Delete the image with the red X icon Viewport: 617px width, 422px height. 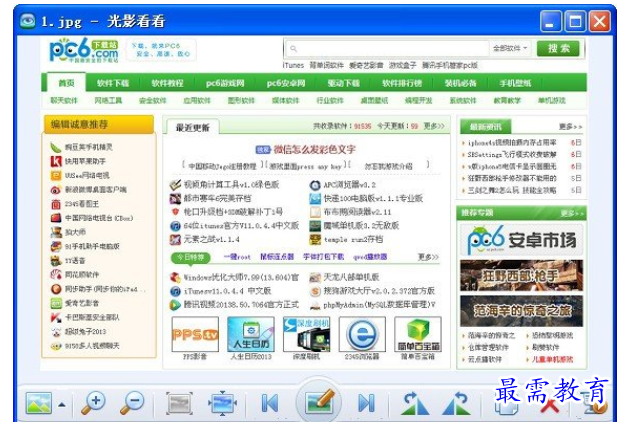550,406
